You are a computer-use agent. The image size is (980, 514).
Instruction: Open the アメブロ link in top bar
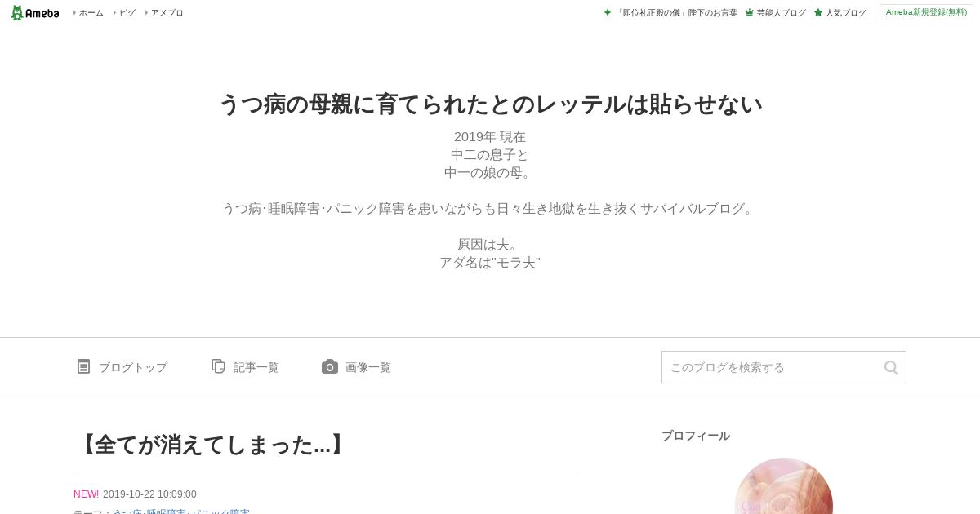point(167,13)
